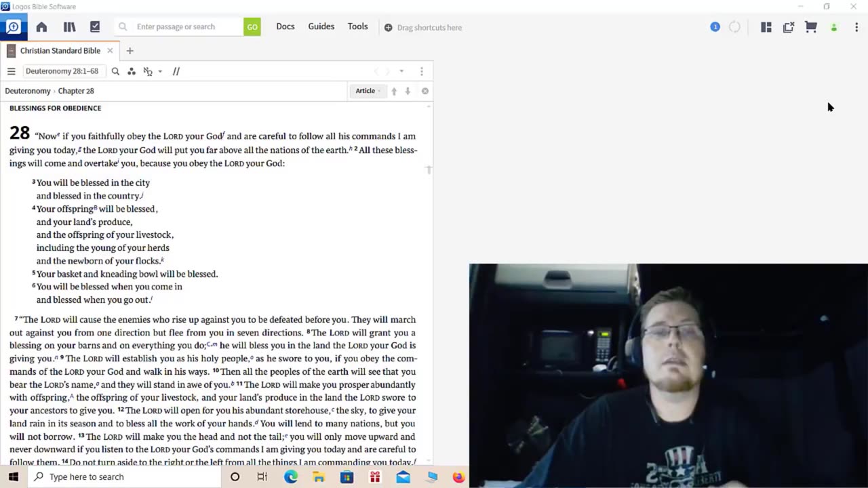This screenshot has width=868, height=488.
Task: Open Cortana circle icon
Action: (235, 476)
